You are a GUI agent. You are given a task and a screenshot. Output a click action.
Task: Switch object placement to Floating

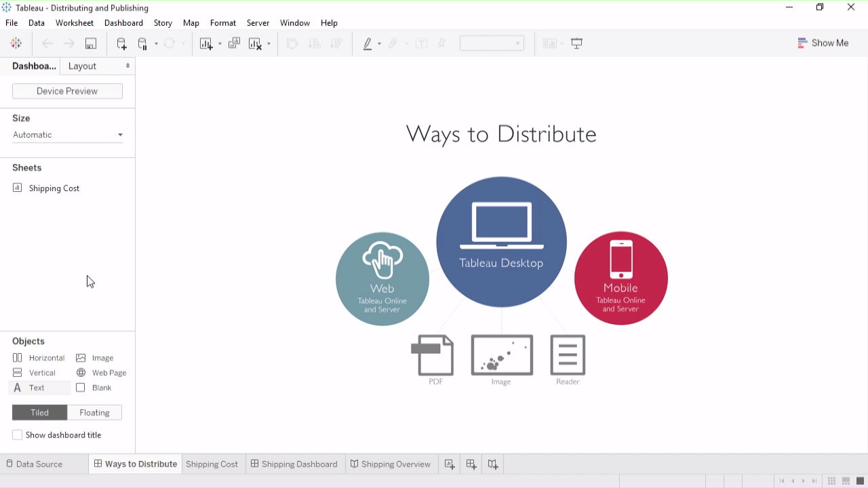pos(94,413)
